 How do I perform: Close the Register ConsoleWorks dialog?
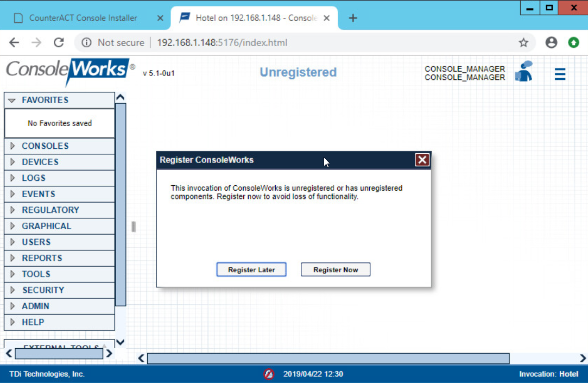pos(422,160)
